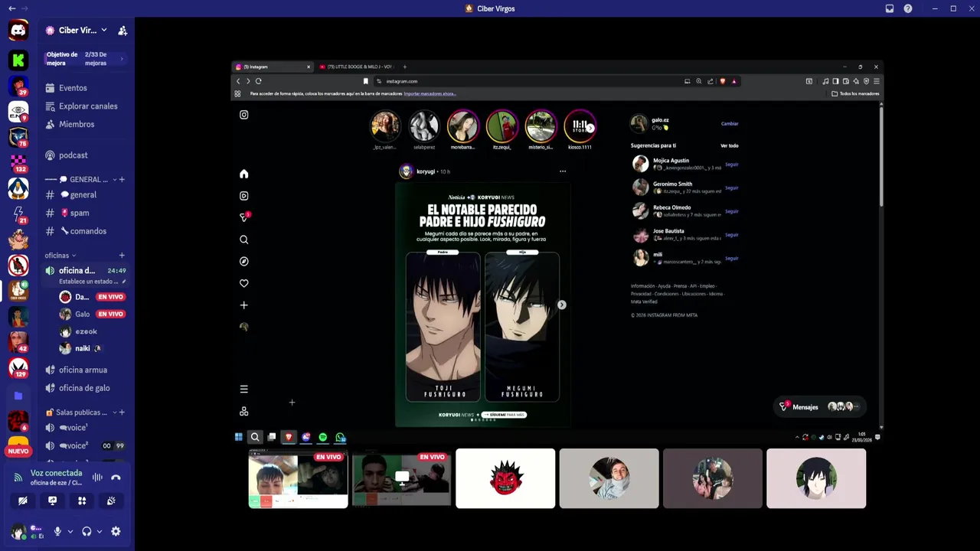This screenshot has height=551, width=980.
Task: Add channel to Salas publicas plus
Action: [x=122, y=412]
